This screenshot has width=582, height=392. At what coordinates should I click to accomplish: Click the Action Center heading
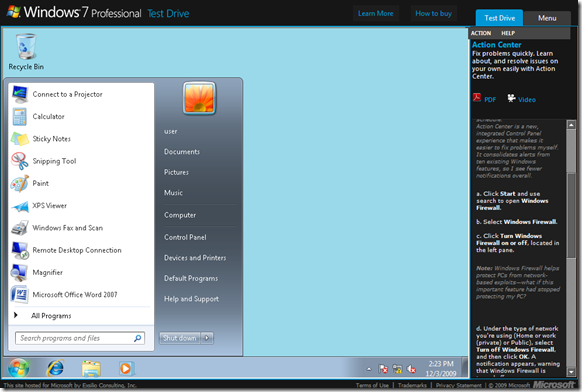click(x=497, y=45)
